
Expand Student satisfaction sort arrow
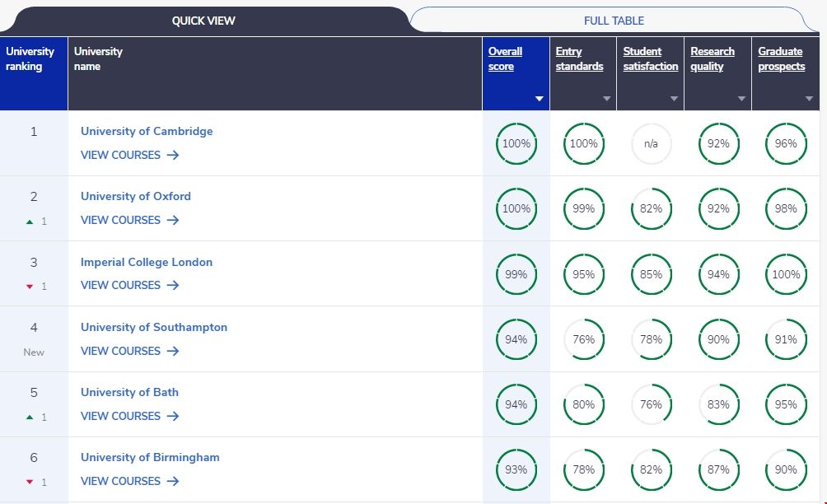coord(675,99)
